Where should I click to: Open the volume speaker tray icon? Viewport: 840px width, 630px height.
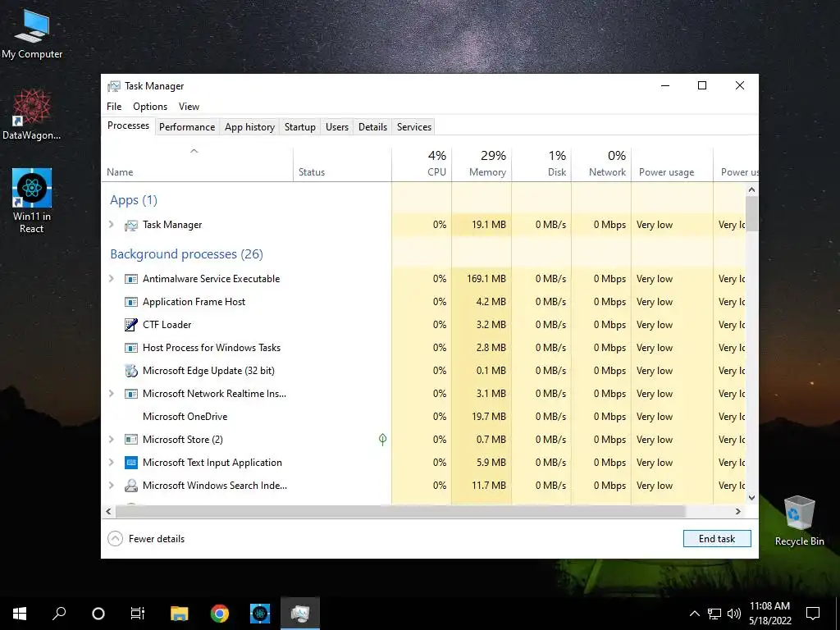734,614
